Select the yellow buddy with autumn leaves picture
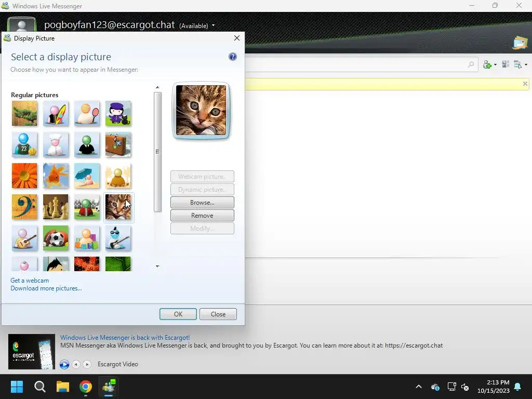Image resolution: width=532 pixels, height=399 pixels. [x=118, y=176]
